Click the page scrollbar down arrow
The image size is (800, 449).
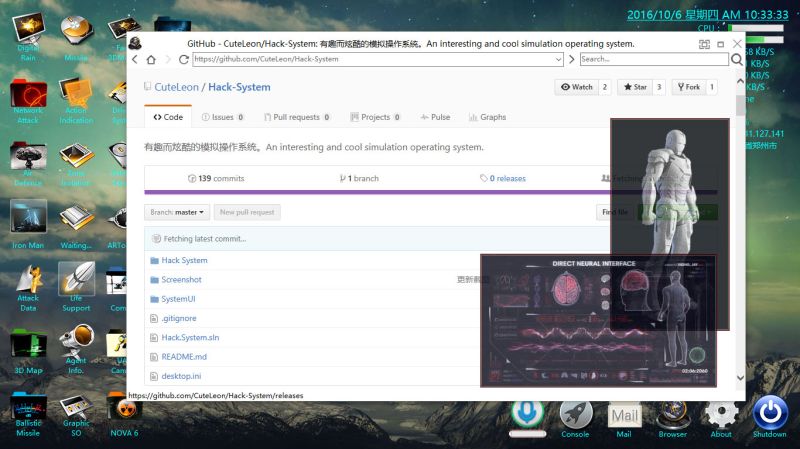pyautogui.click(x=740, y=378)
